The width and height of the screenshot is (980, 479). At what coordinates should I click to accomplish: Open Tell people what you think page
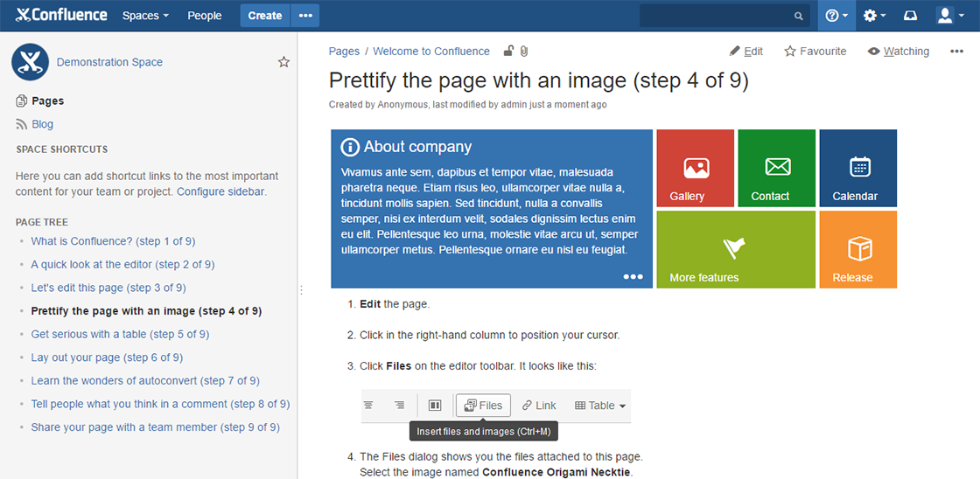click(x=161, y=404)
